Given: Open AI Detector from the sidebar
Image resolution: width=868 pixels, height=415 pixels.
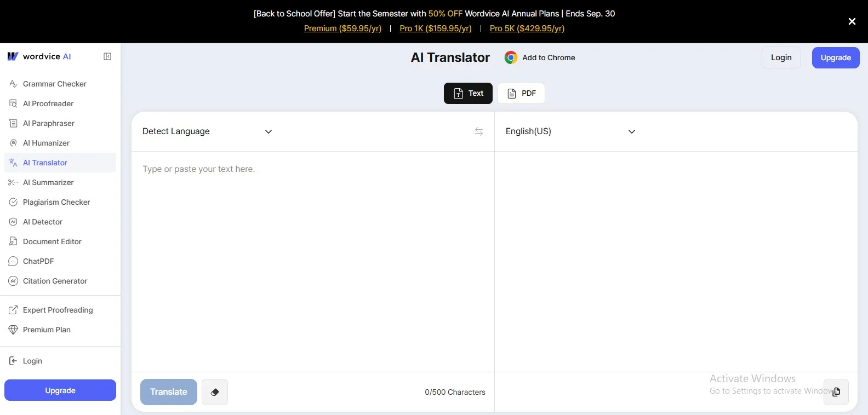Looking at the screenshot, I should click(x=60, y=222).
